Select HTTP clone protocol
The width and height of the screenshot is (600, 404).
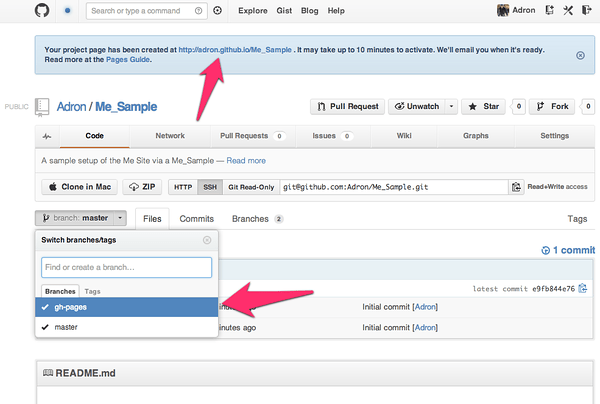[x=183, y=187]
